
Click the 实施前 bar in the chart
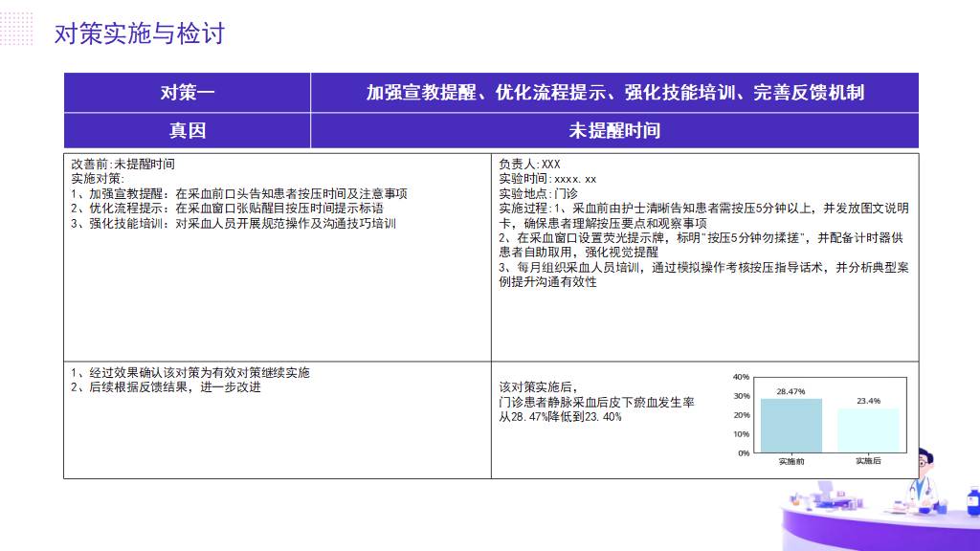coord(791,426)
